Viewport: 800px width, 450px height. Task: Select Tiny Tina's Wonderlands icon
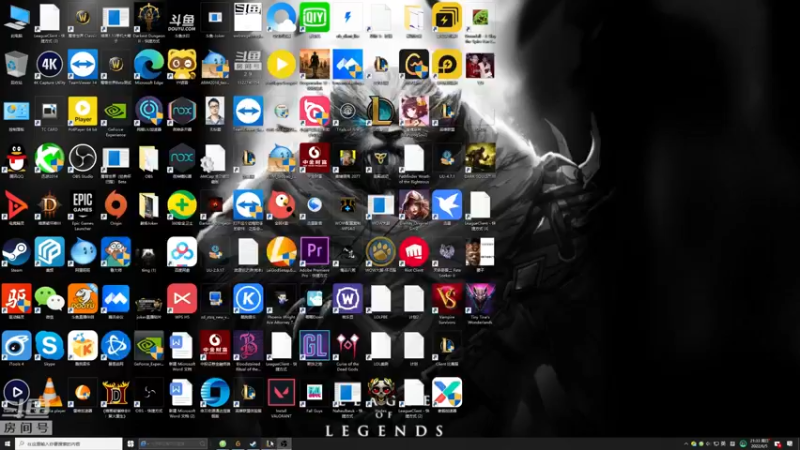point(480,299)
